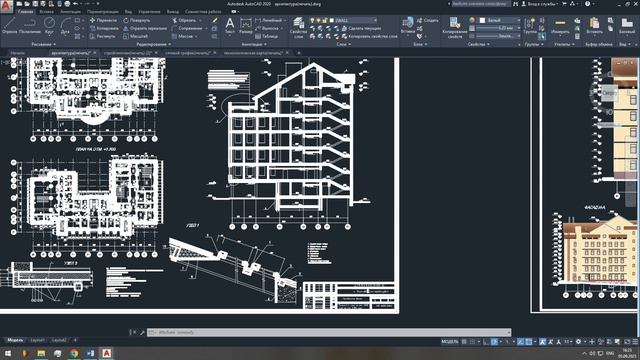Toggle grid display in status bar

click(464, 342)
